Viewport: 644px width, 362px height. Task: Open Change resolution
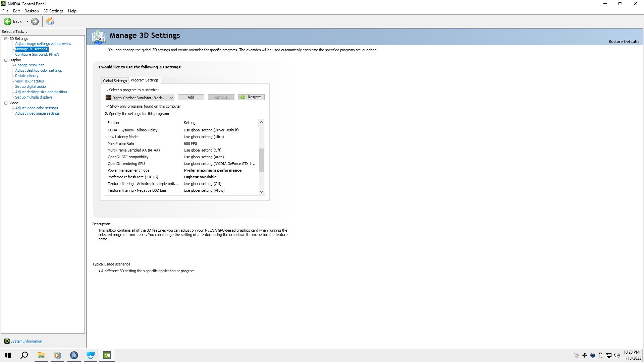pos(30,65)
